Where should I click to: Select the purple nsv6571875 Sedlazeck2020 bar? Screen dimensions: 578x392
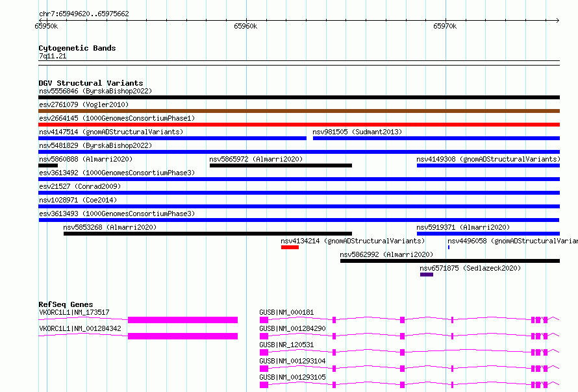(427, 275)
